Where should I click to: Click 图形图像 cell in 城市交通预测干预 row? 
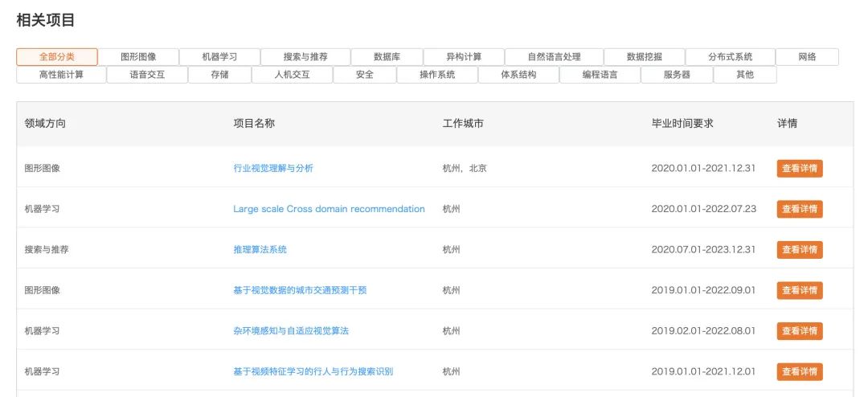pos(42,291)
